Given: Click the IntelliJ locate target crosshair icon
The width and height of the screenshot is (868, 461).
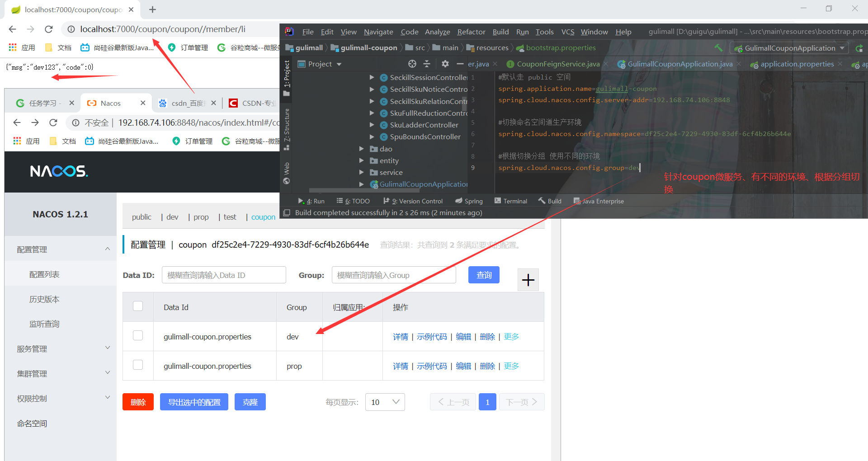Looking at the screenshot, I should pos(412,64).
